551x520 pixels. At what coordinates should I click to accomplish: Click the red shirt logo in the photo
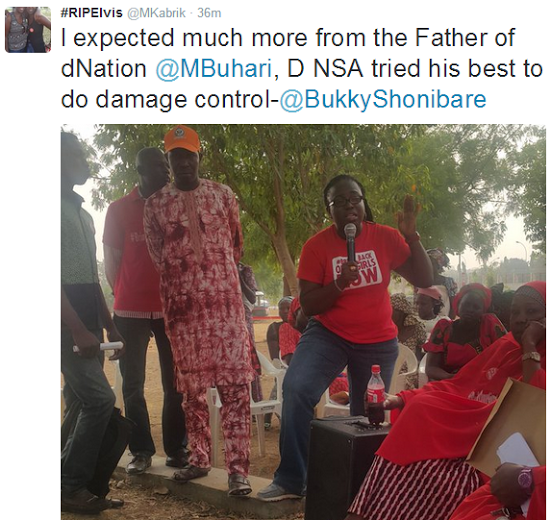(357, 270)
